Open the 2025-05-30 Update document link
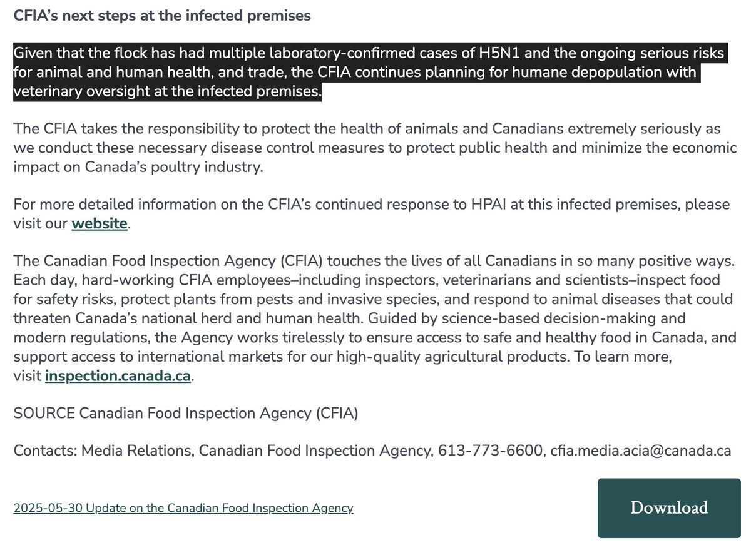751x560 pixels. [x=183, y=508]
